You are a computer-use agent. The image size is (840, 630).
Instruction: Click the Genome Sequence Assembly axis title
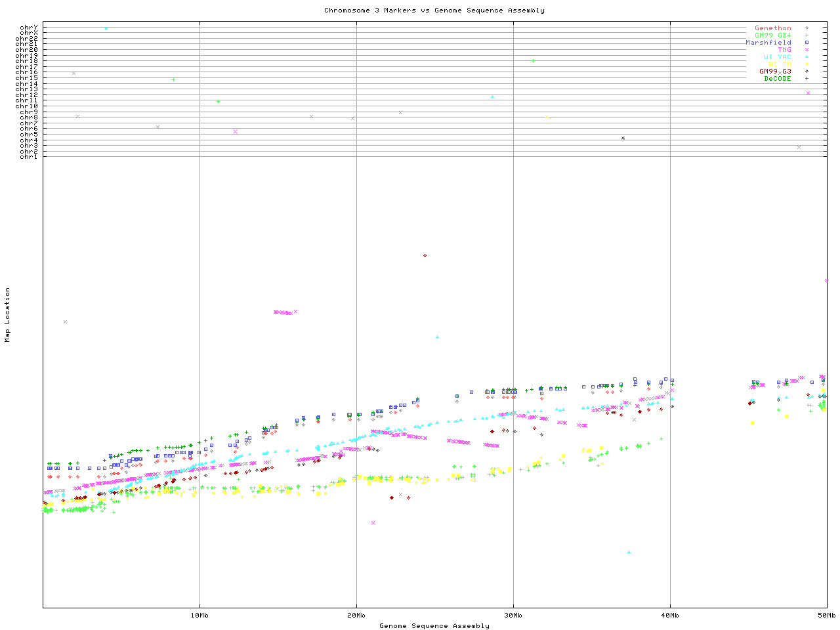tap(434, 626)
